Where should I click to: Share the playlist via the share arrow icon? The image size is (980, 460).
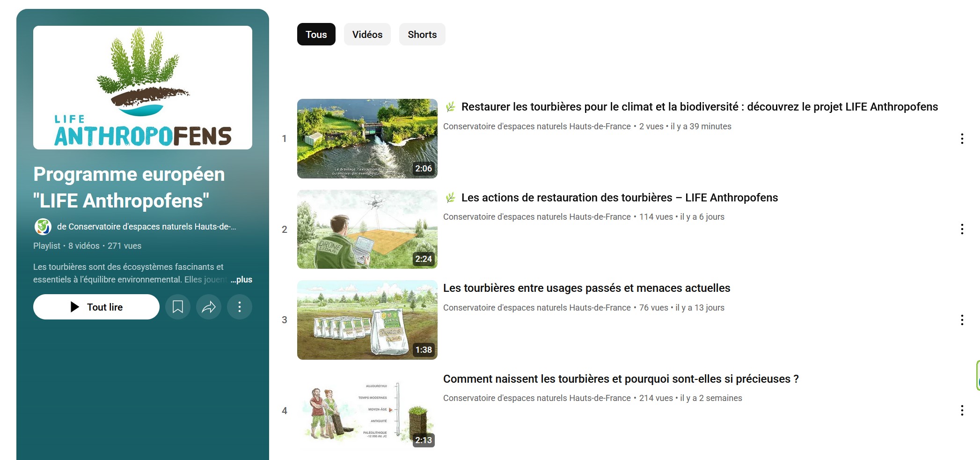point(209,307)
